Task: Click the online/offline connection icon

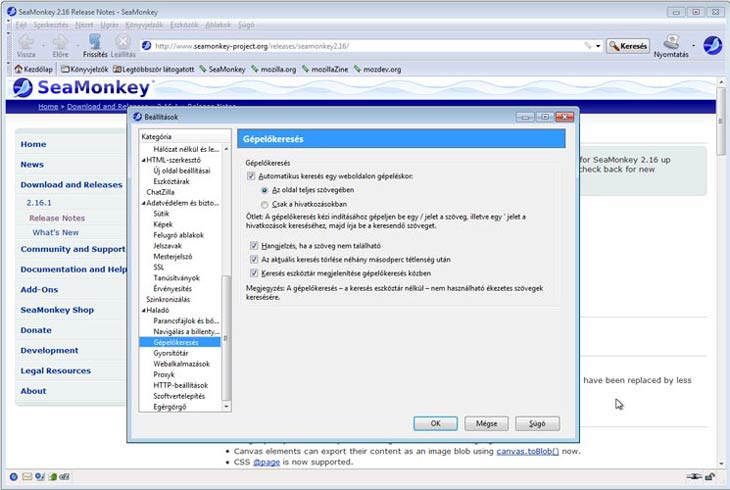Action: coord(694,476)
